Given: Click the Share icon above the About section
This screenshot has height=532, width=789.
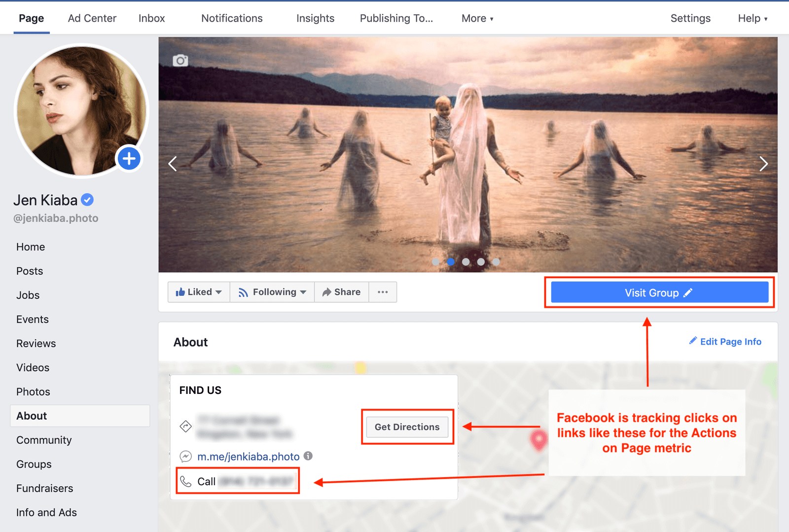Looking at the screenshot, I should coord(327,292).
